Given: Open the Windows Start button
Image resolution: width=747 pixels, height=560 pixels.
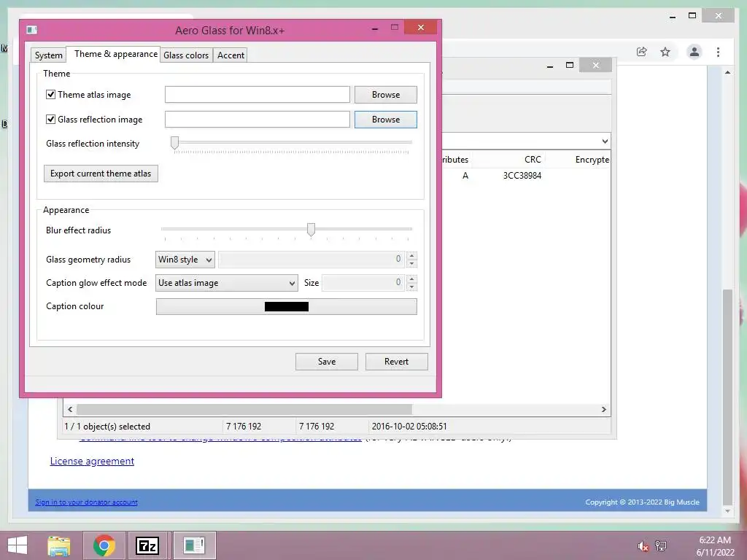Looking at the screenshot, I should click(18, 545).
